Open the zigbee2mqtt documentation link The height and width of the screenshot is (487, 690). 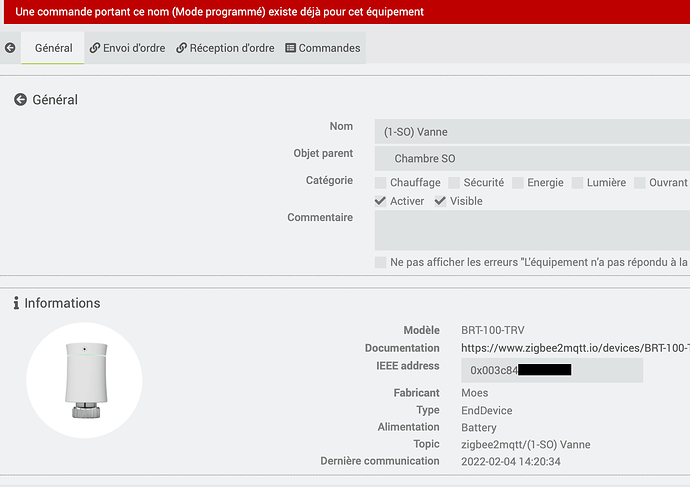click(575, 348)
